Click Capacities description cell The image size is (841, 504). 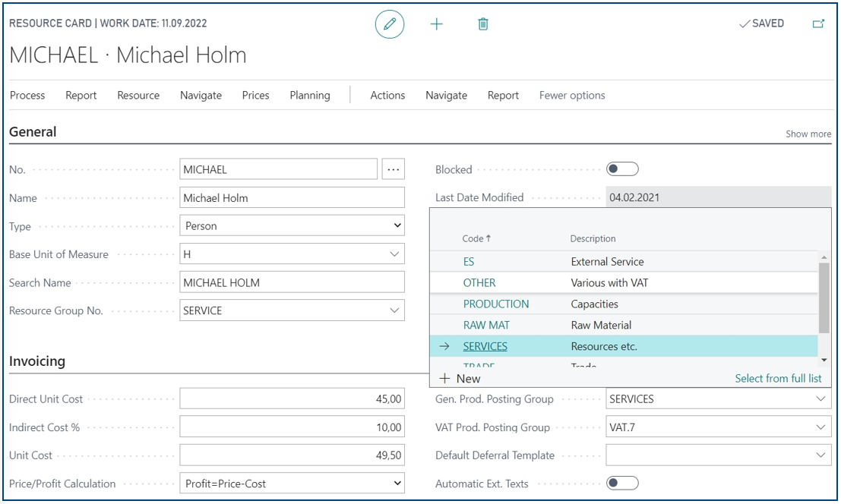[x=594, y=304]
